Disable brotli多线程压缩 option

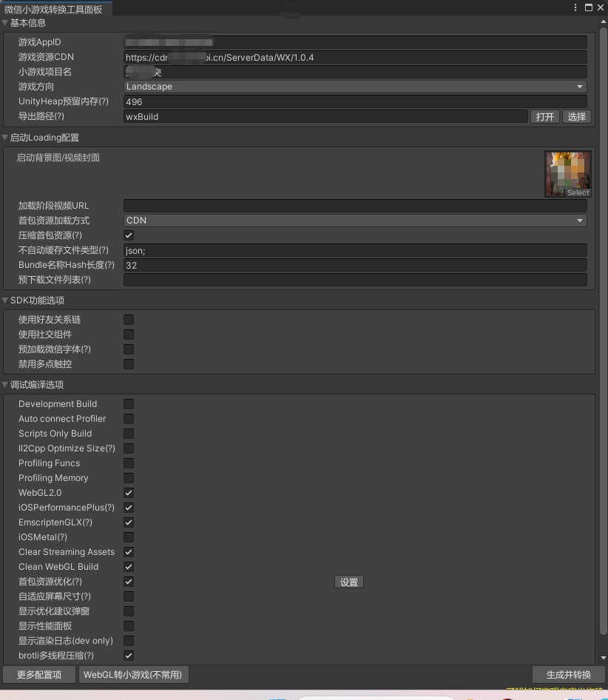pos(128,656)
